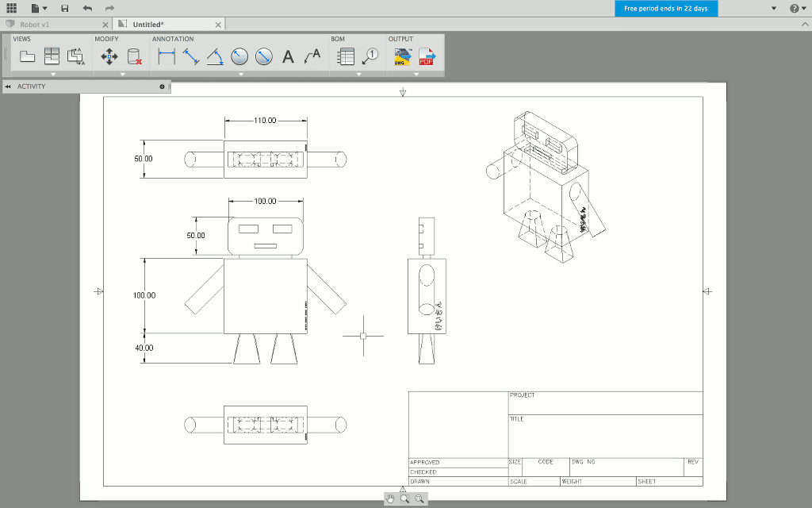Click the DRAWN field in title block

click(x=458, y=482)
